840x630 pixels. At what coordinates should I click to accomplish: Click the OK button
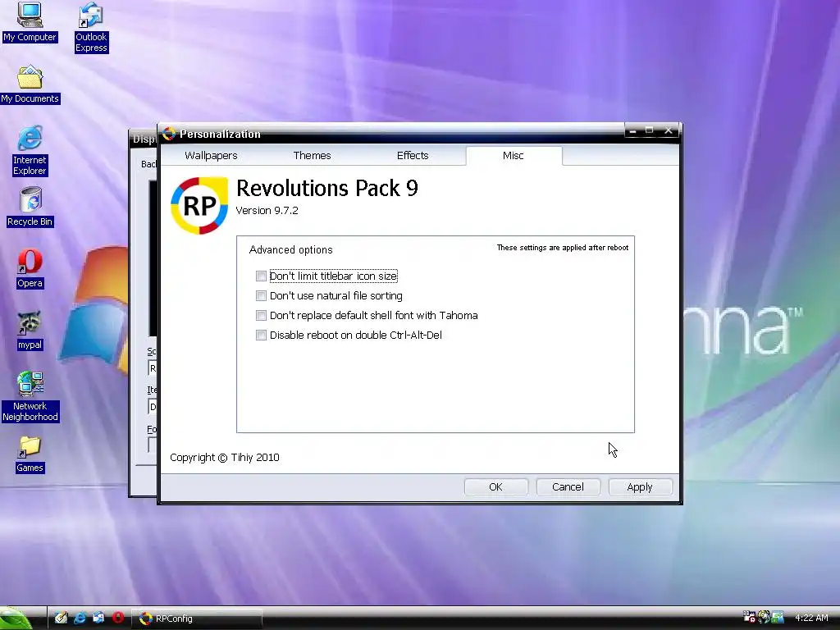(x=495, y=487)
